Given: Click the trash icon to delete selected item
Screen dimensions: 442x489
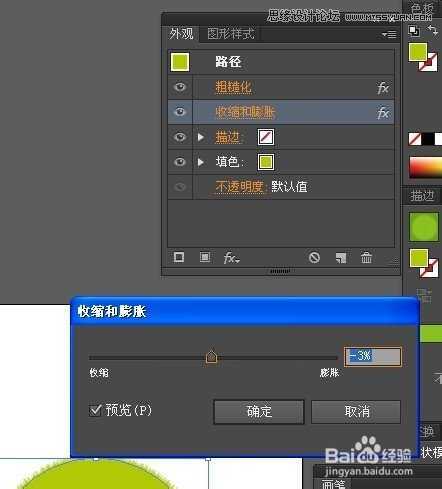Looking at the screenshot, I should (x=366, y=258).
